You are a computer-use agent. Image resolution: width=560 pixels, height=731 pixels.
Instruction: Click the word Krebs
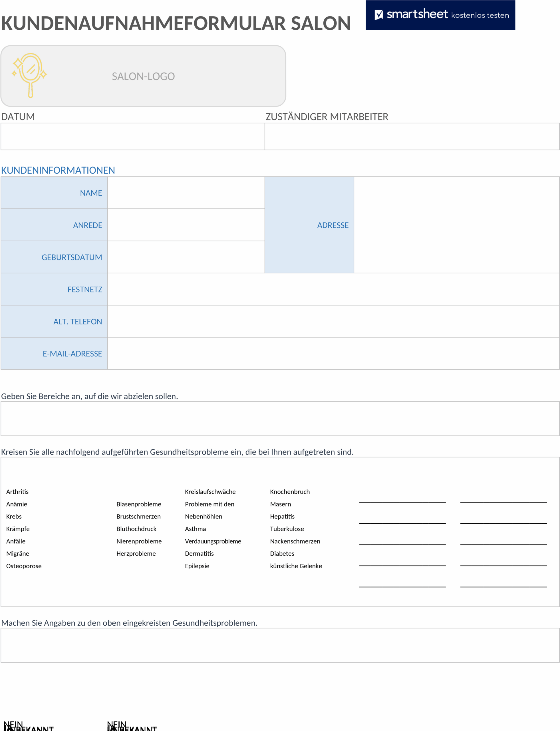(14, 517)
